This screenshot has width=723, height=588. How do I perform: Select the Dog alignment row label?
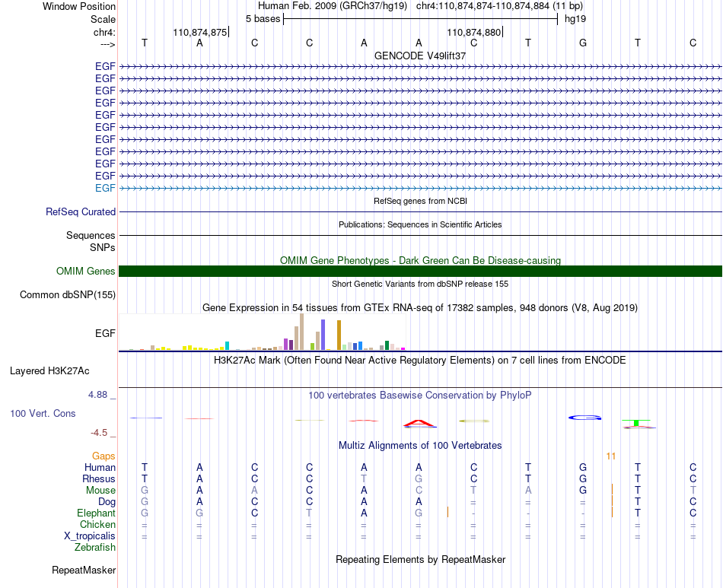click(x=107, y=502)
